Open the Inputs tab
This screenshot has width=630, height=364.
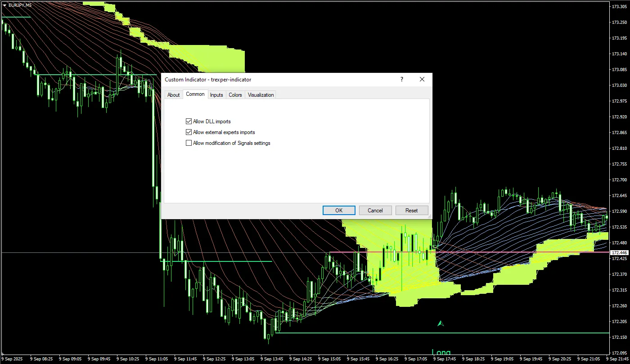point(216,95)
